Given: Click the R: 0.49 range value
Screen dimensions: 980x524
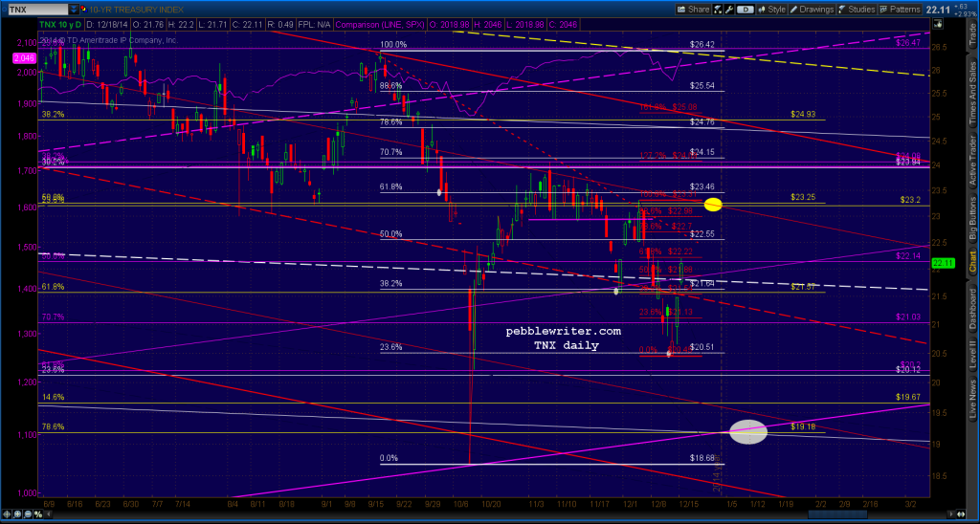Looking at the screenshot, I should [x=280, y=24].
